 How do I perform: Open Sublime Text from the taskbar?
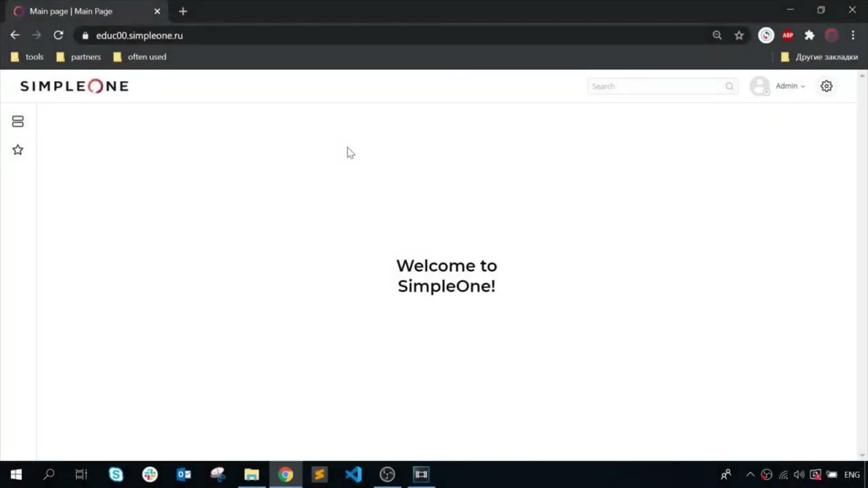[319, 474]
